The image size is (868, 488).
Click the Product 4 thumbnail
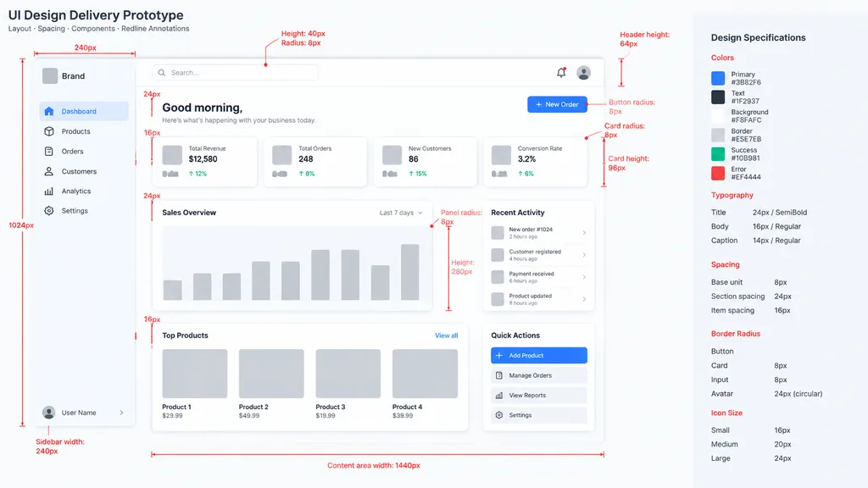point(426,374)
